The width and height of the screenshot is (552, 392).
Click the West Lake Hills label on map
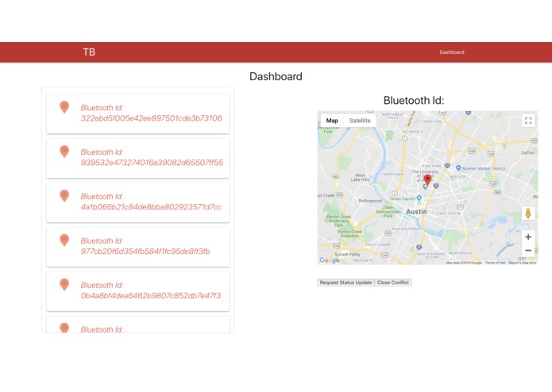360,177
